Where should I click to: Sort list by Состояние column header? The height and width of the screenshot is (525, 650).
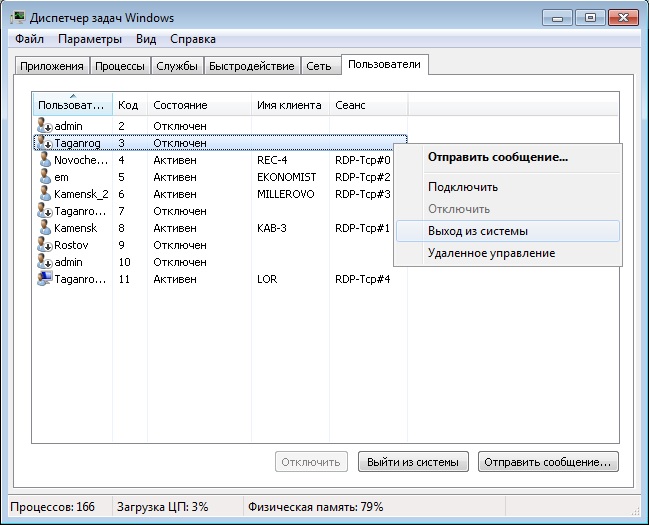click(180, 105)
